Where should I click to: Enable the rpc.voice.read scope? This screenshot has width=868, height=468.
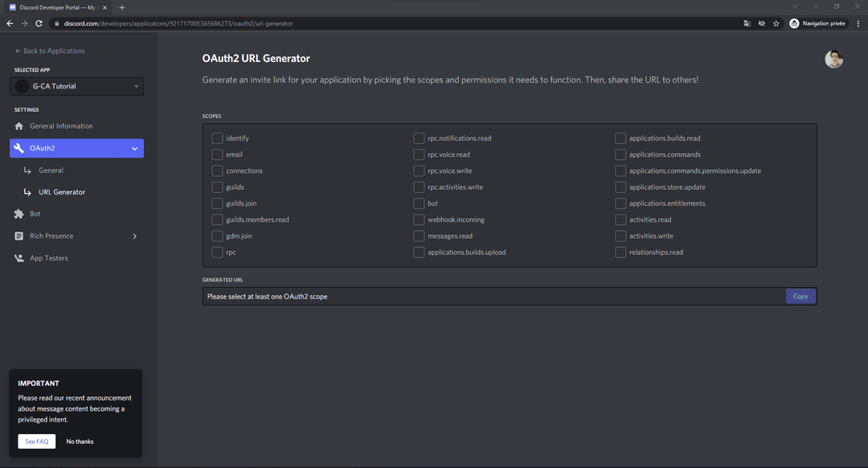coord(419,154)
